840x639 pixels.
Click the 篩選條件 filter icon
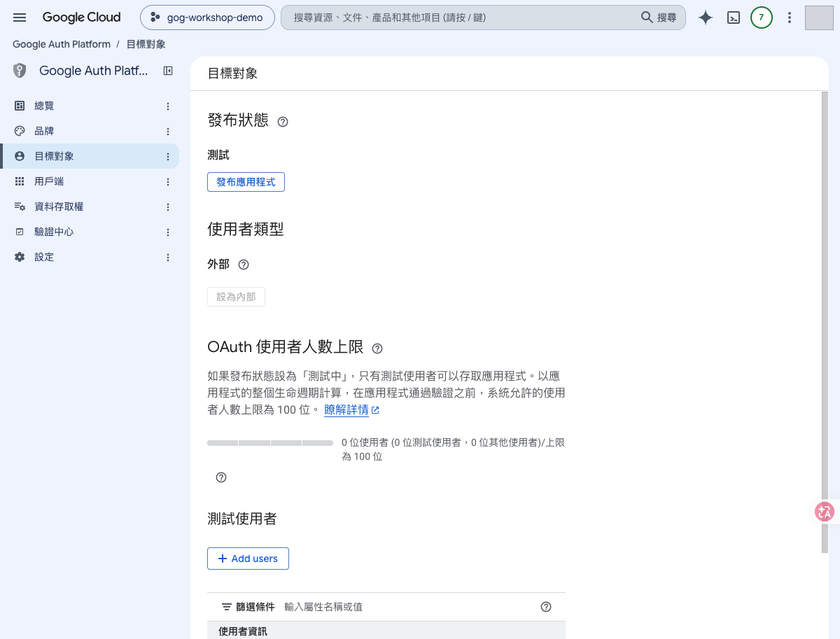point(227,607)
